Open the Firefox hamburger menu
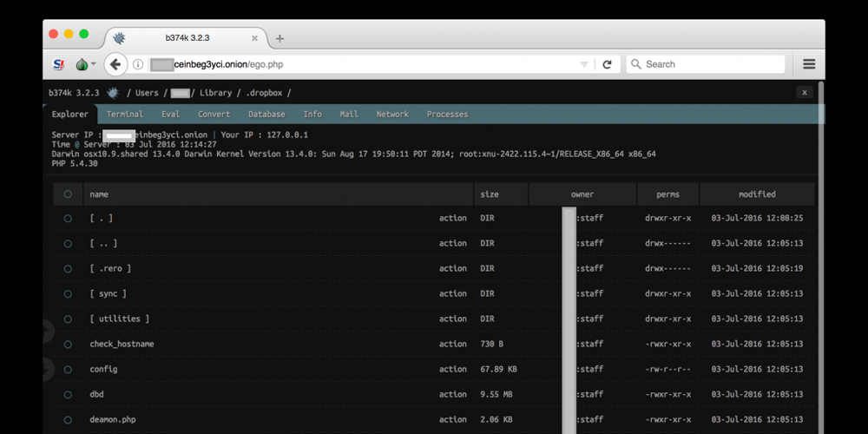This screenshot has height=434, width=868. click(809, 64)
